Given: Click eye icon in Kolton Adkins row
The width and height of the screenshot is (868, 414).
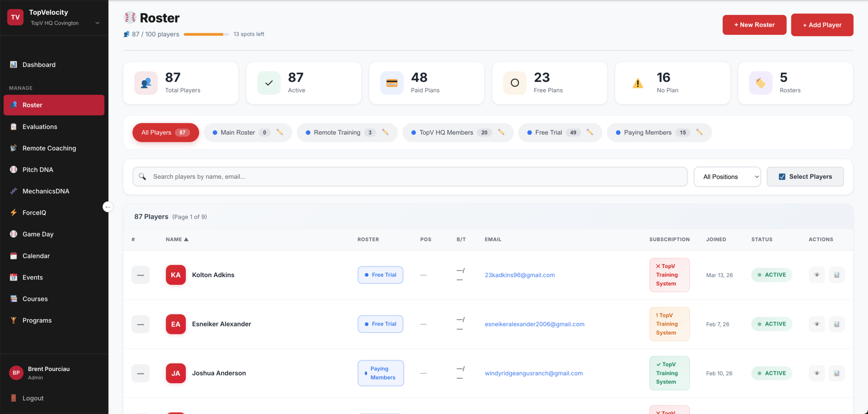Looking at the screenshot, I should [x=816, y=275].
